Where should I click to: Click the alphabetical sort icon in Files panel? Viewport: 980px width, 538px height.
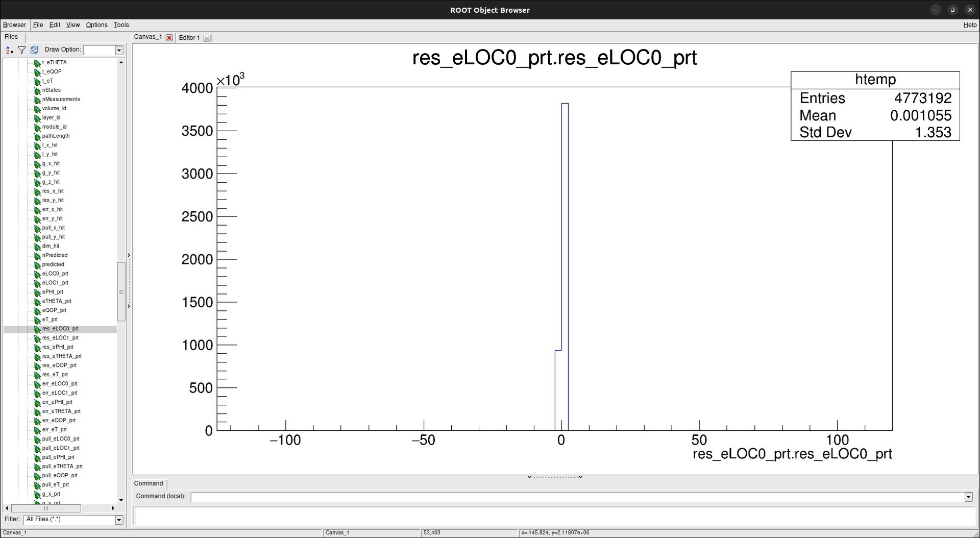[9, 50]
